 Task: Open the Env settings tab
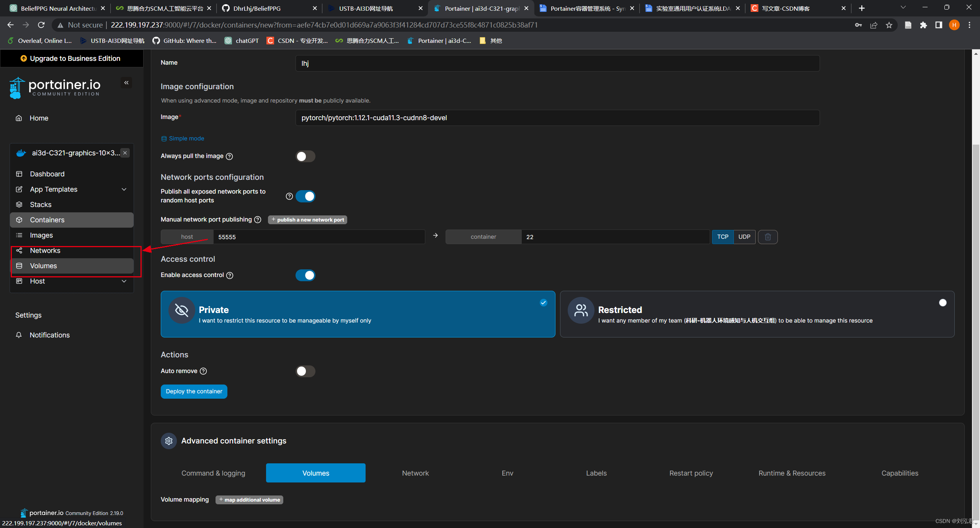tap(507, 473)
